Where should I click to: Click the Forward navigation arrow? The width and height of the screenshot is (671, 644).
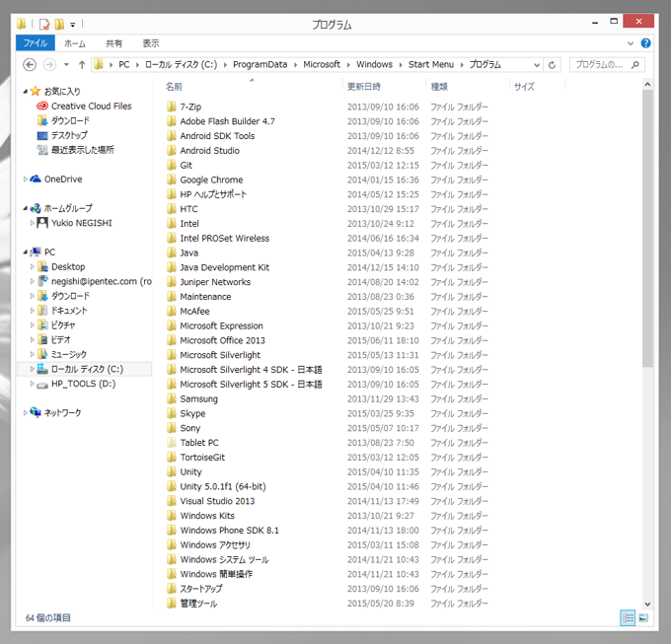[49, 64]
